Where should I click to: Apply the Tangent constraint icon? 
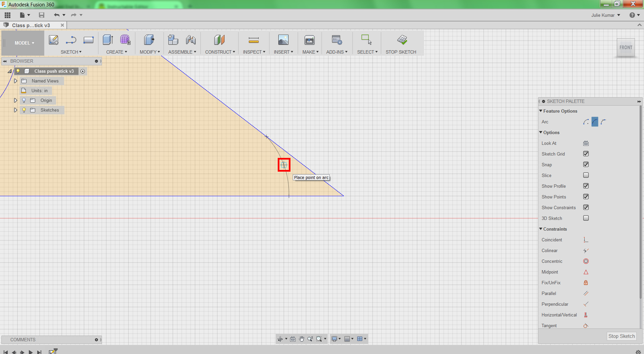point(586,326)
